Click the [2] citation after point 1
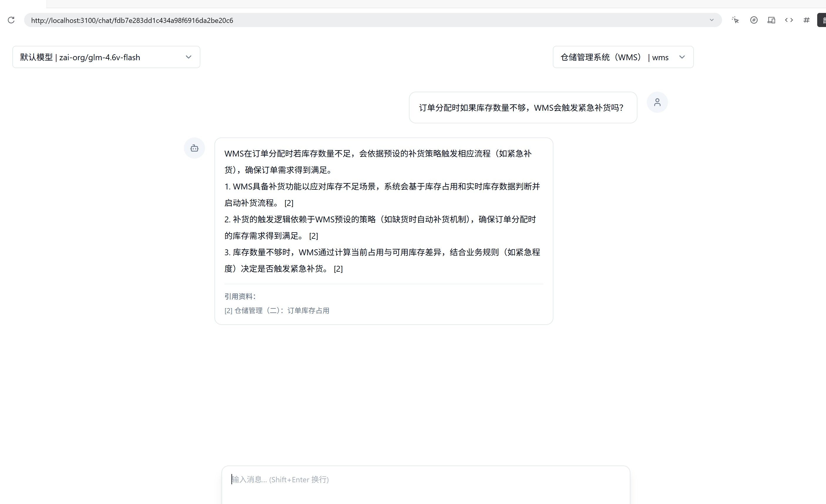Viewport: 826px width, 504px height. pos(289,203)
